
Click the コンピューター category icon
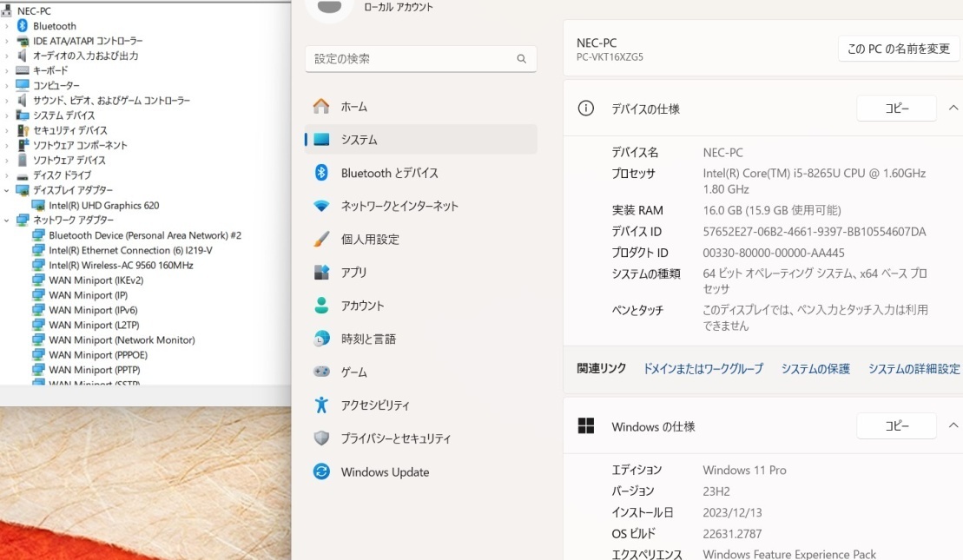(23, 85)
